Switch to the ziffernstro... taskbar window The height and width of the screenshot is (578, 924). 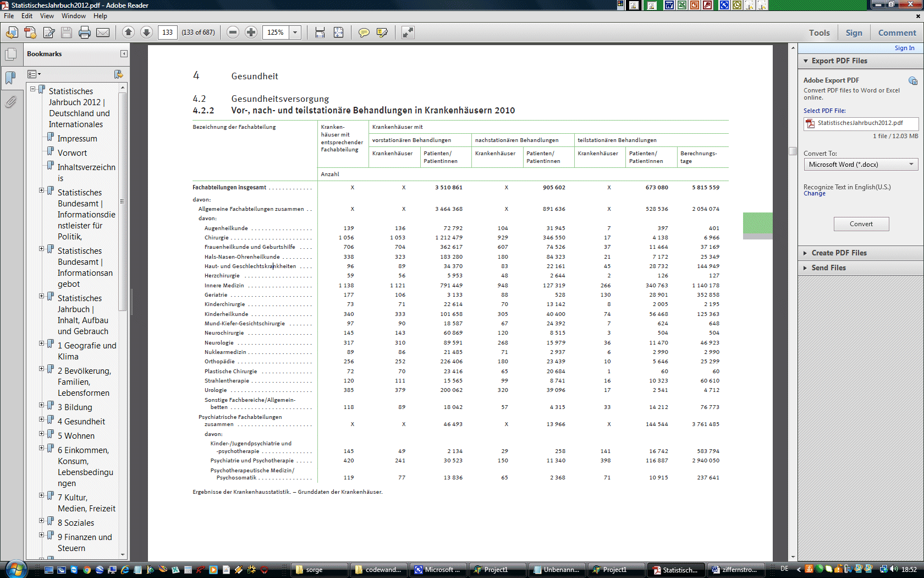735,570
